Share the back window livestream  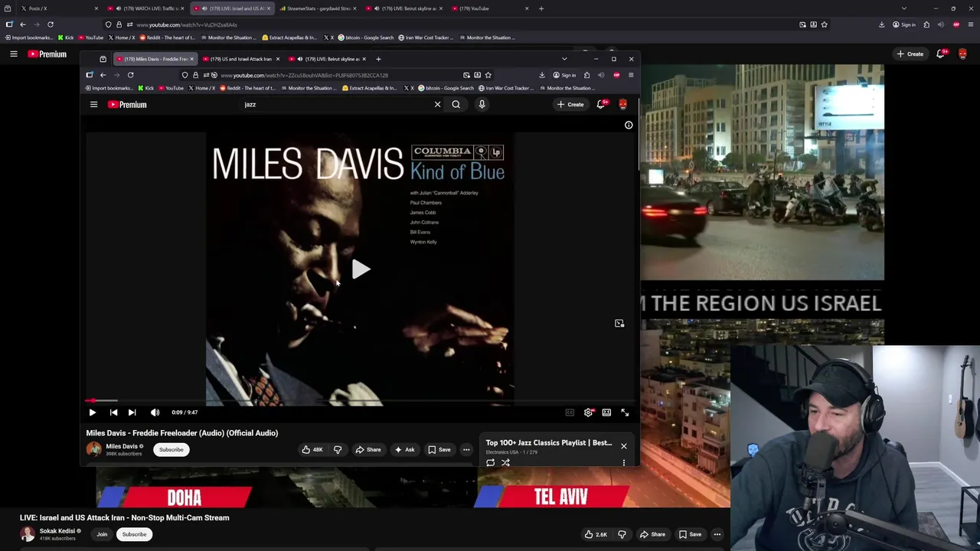coord(652,534)
